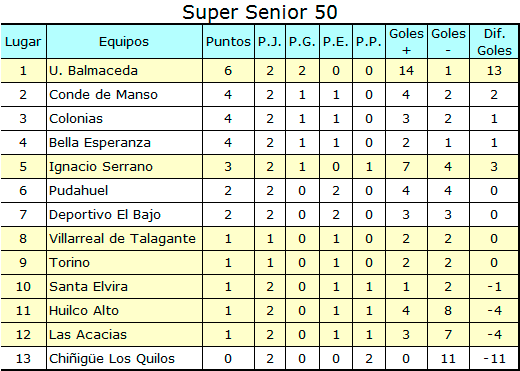Select the Colonias team cell
This screenshot has height=371, width=520.
pyautogui.click(x=124, y=119)
